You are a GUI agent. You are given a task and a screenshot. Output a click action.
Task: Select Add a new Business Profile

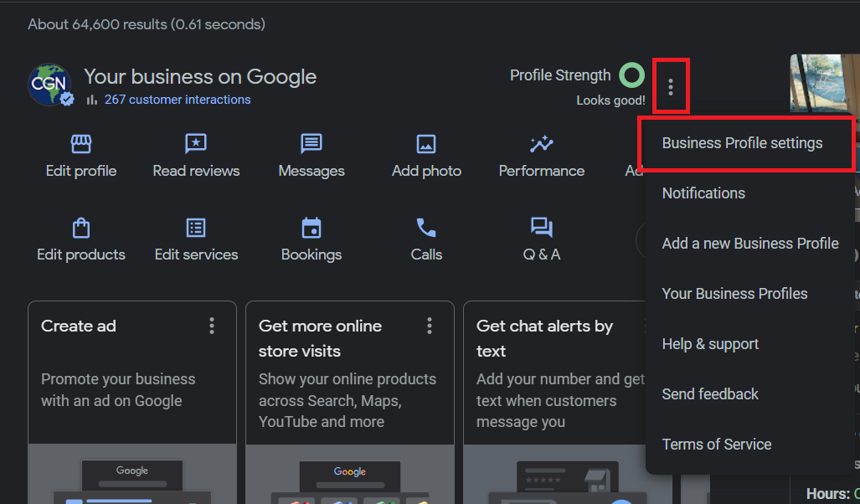pyautogui.click(x=750, y=244)
